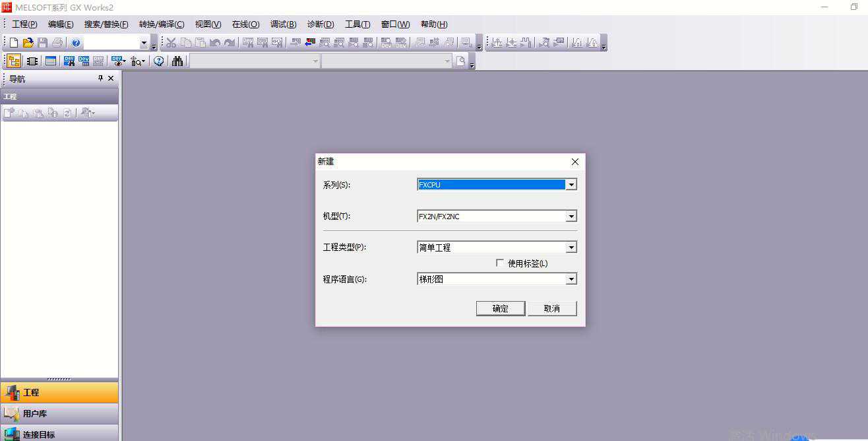
Task: Expand the 系列 series dropdown
Action: click(x=571, y=185)
